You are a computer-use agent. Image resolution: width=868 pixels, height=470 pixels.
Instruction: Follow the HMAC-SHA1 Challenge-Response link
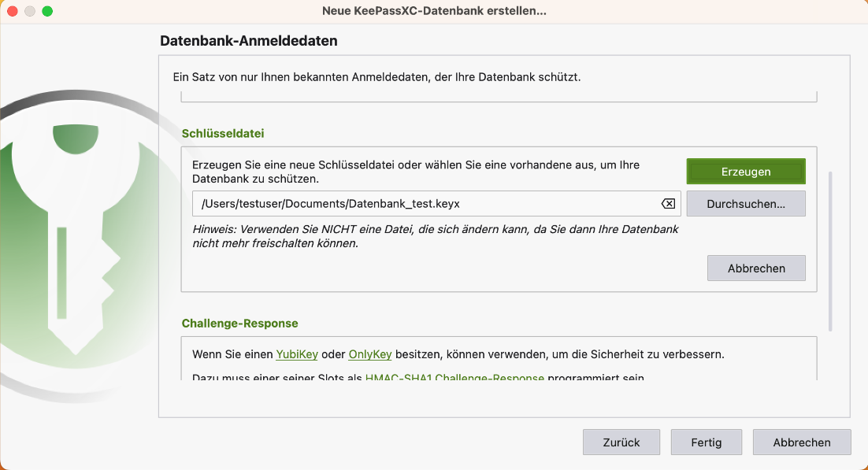[x=454, y=378]
